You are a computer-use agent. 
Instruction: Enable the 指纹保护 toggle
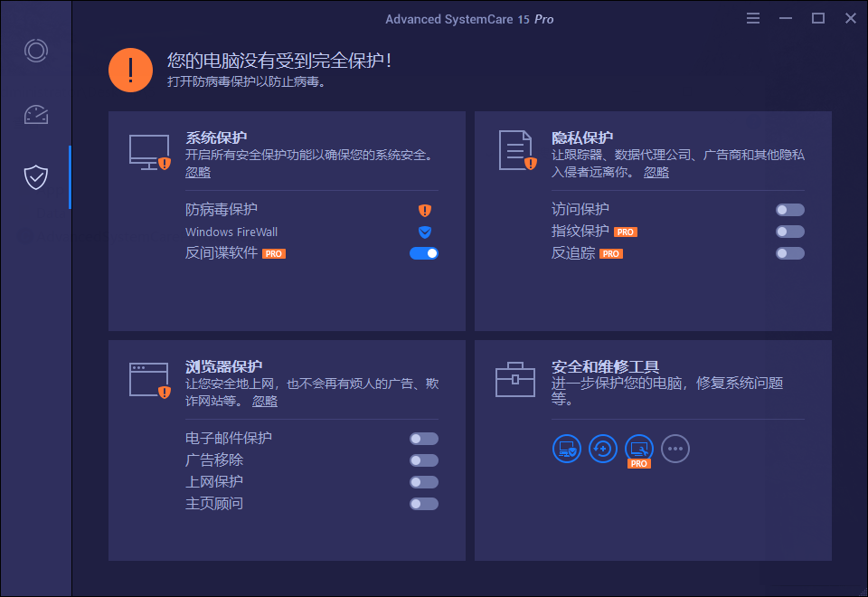pos(790,232)
